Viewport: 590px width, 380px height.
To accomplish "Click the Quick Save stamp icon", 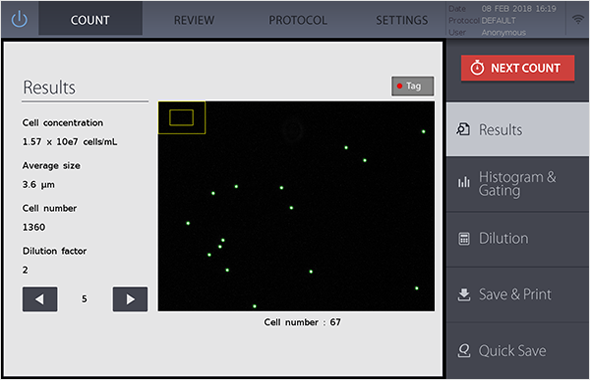I will [464, 351].
